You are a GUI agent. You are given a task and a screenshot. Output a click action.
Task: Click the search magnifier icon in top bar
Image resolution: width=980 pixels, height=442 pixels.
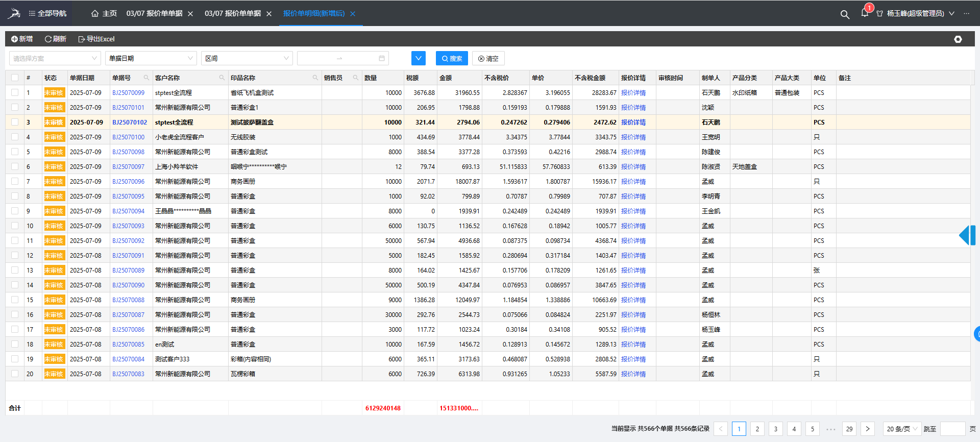(x=845, y=14)
